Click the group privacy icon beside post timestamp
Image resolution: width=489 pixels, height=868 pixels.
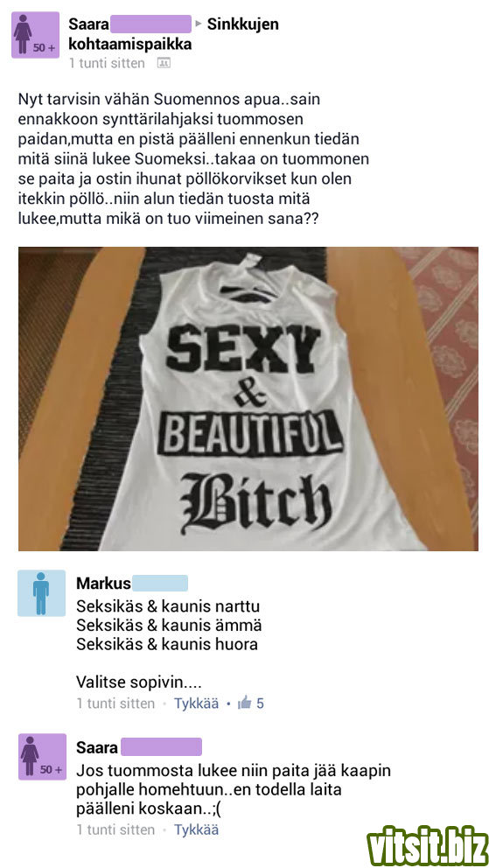(164, 63)
